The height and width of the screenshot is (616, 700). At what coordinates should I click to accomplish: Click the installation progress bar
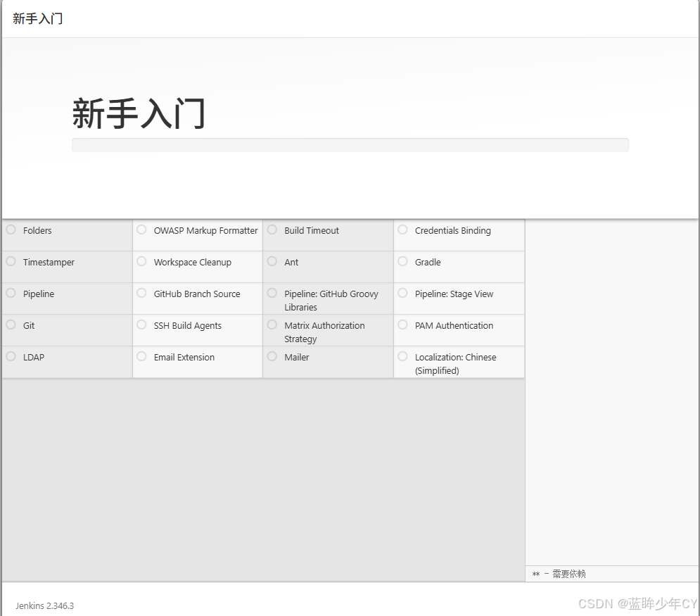click(350, 145)
